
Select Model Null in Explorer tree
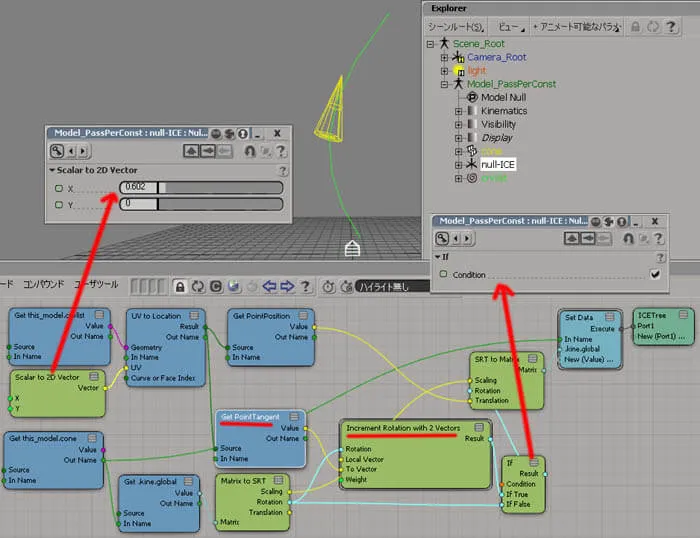(503, 97)
